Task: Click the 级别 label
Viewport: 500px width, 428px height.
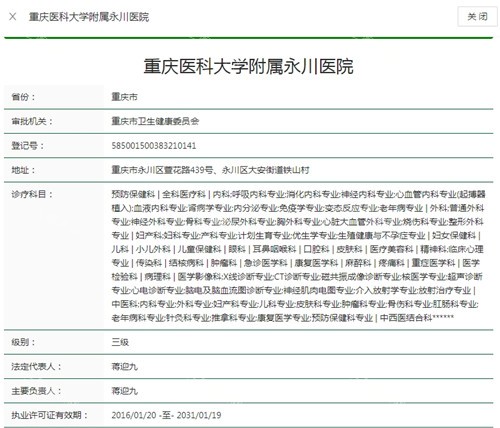Action: pyautogui.click(x=23, y=342)
